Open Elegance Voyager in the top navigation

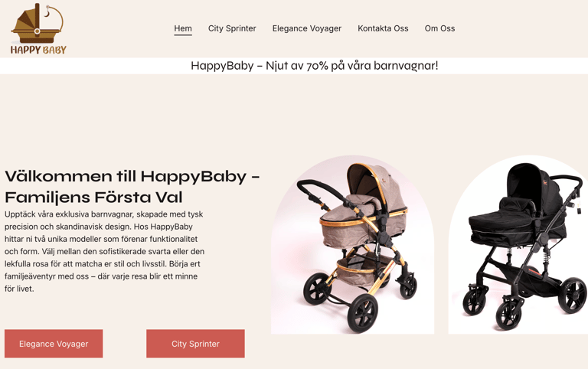[x=307, y=28]
